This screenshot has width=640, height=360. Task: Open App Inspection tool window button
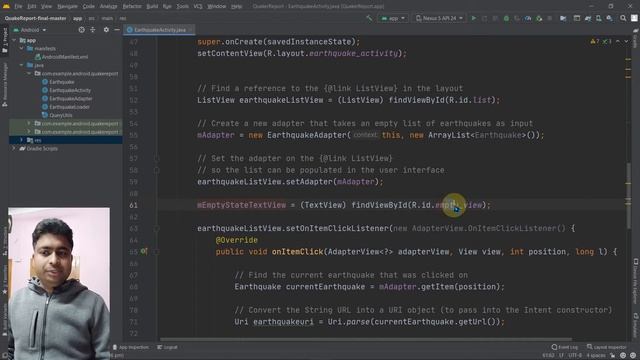point(131,347)
